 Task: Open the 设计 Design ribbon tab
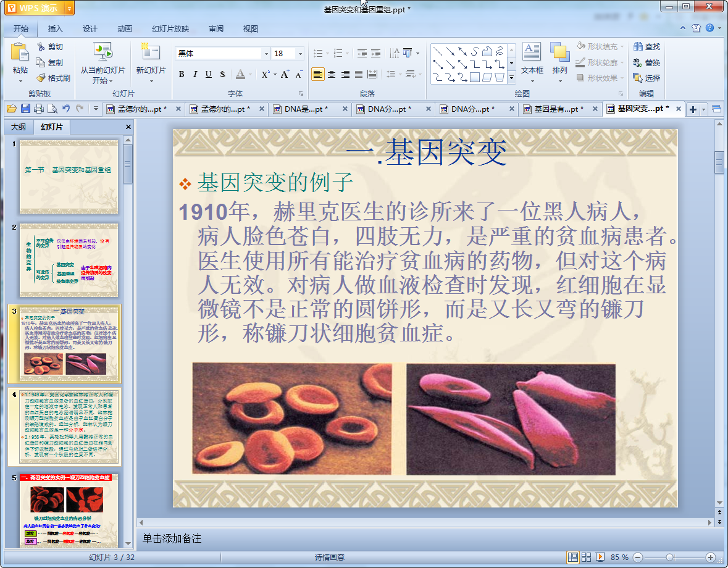click(90, 29)
